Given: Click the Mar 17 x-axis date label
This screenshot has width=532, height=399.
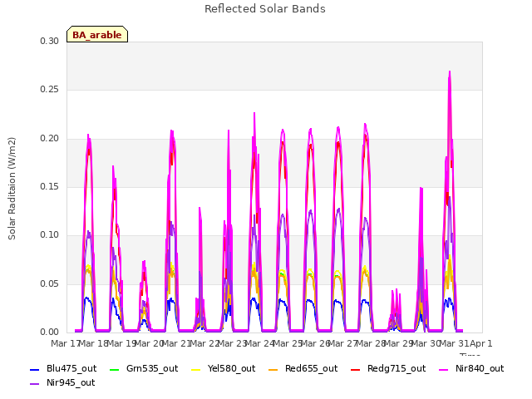Looking at the screenshot, I should pos(65,343).
